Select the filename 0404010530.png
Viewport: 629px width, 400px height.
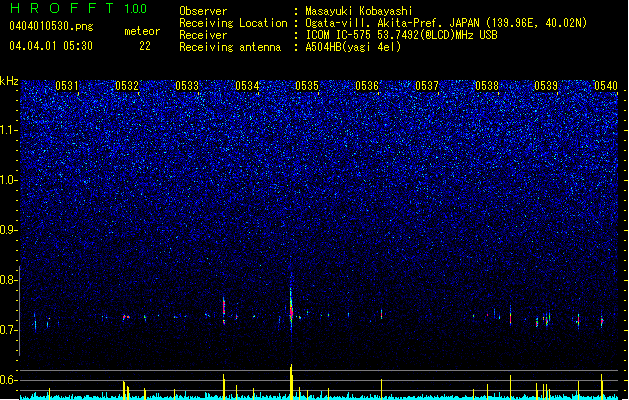tap(51, 26)
